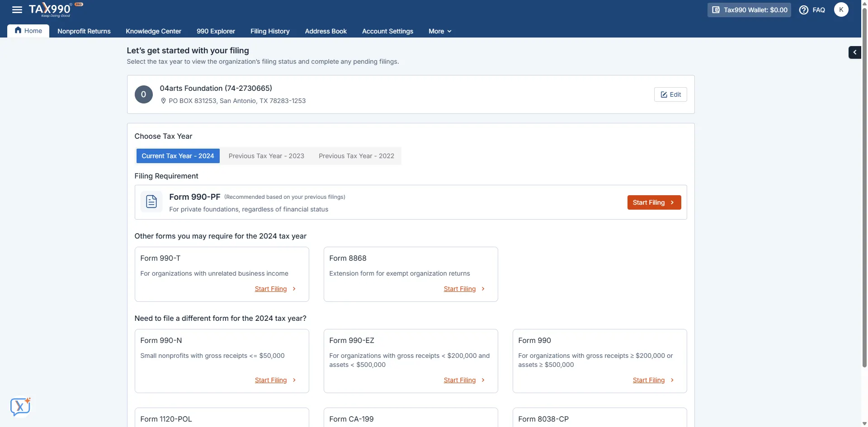This screenshot has width=868, height=427.
Task: Click the Form 990-PF document icon
Action: [x=151, y=202]
